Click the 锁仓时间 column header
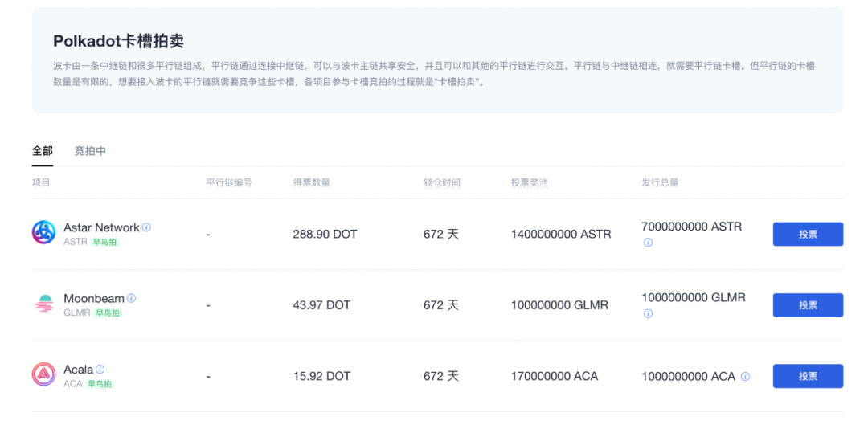The image size is (868, 429). coord(442,182)
